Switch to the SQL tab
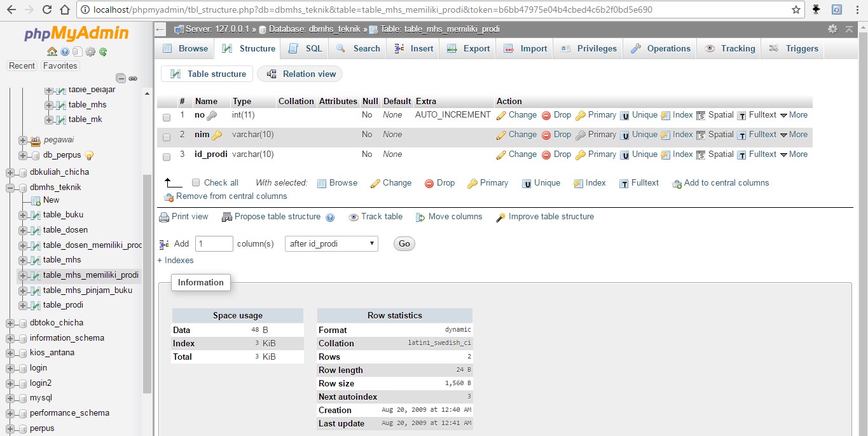Viewport: 868px width, 436px height. click(x=306, y=48)
